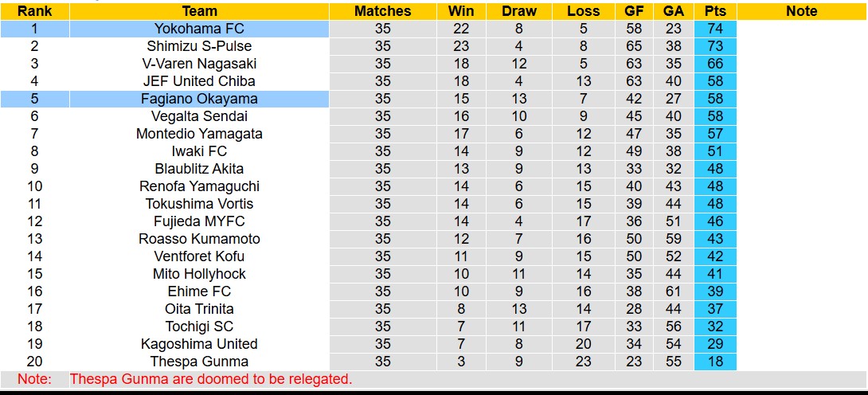The height and width of the screenshot is (395, 868).
Task: Click the Matches column header
Action: [383, 11]
